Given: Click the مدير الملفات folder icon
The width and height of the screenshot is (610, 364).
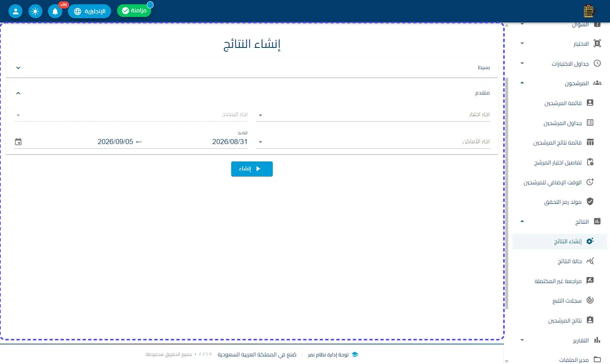Looking at the screenshot, I should pos(597,359).
